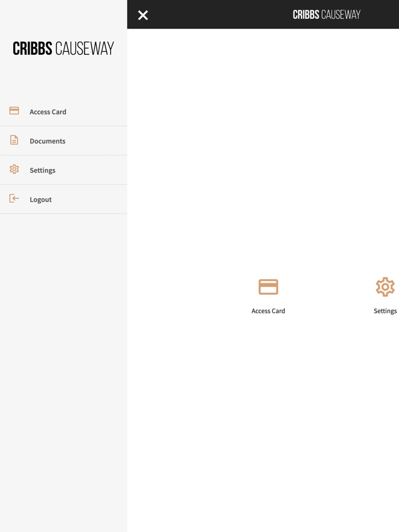Click the large Settings gear on the main page
This screenshot has height=532, width=399.
pyautogui.click(x=385, y=287)
